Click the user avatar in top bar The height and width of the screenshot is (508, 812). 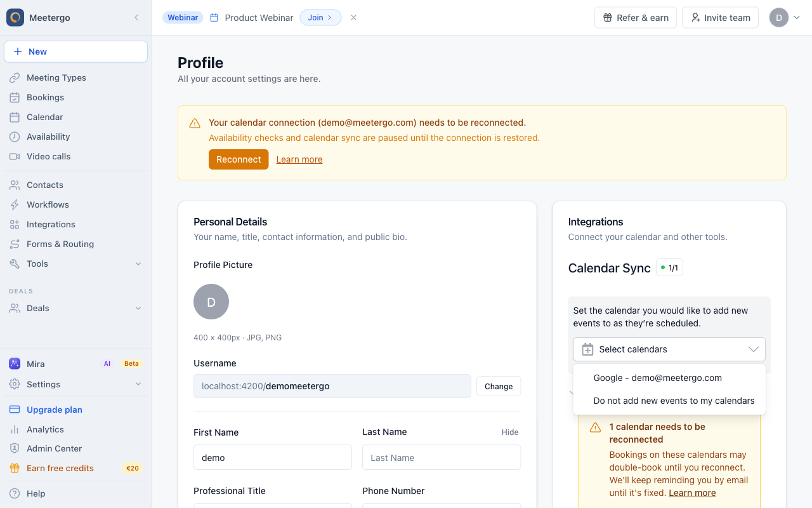click(779, 18)
